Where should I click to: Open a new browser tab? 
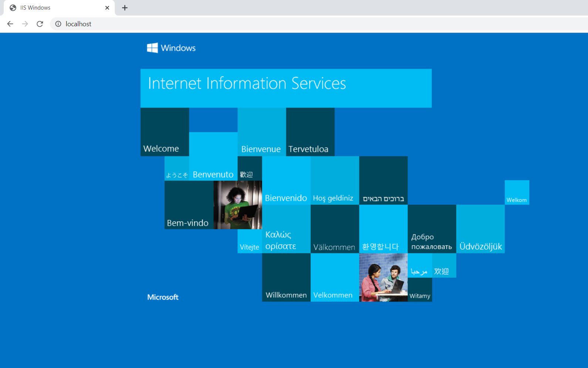pos(125,8)
